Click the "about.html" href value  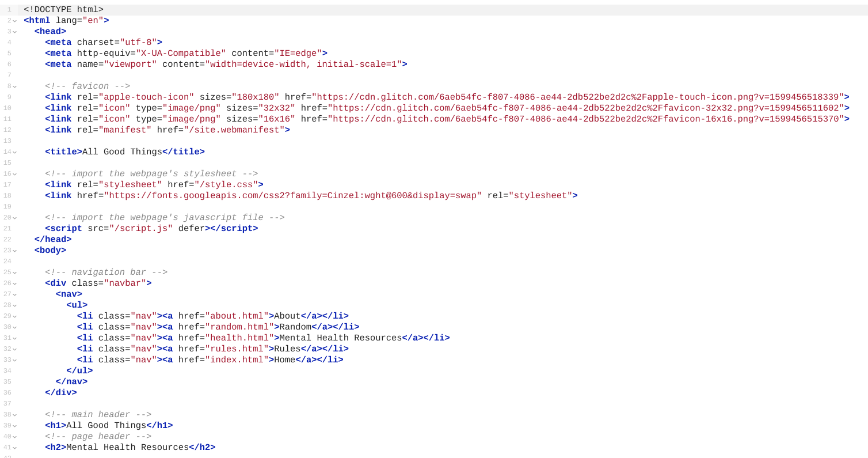pos(237,316)
